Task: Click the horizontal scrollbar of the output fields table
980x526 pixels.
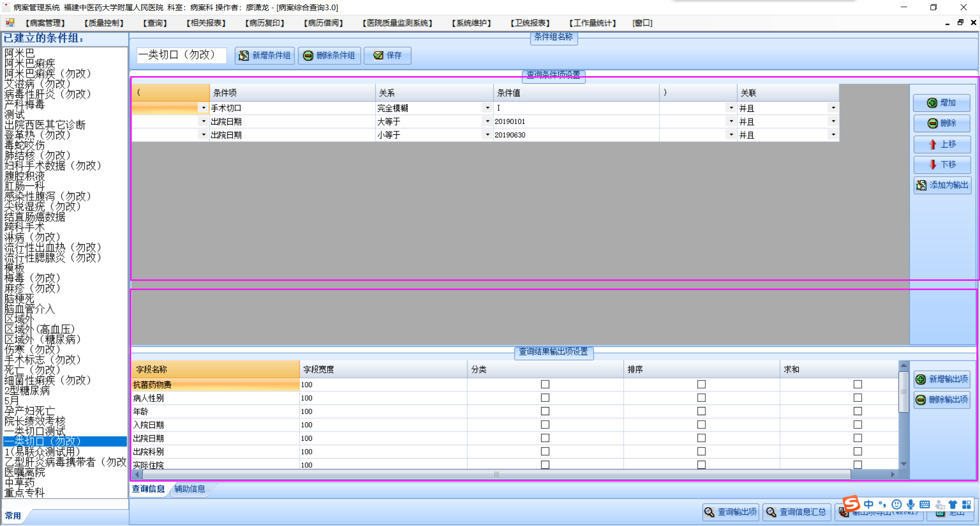Action: [496, 474]
